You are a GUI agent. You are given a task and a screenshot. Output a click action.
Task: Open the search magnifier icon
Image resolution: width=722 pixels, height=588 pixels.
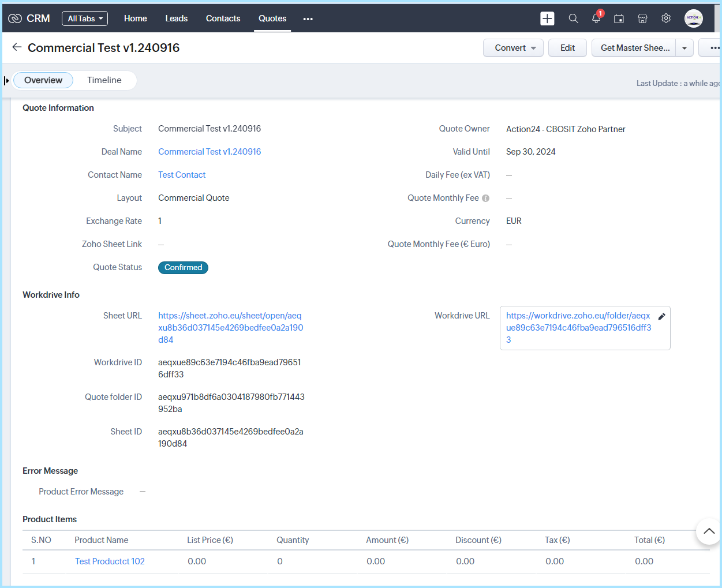point(573,18)
